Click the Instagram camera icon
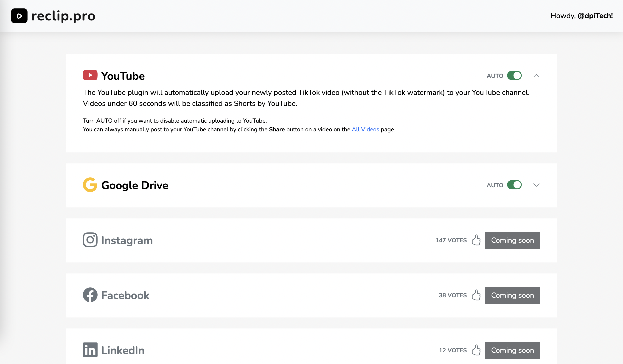This screenshot has height=364, width=623. click(90, 240)
